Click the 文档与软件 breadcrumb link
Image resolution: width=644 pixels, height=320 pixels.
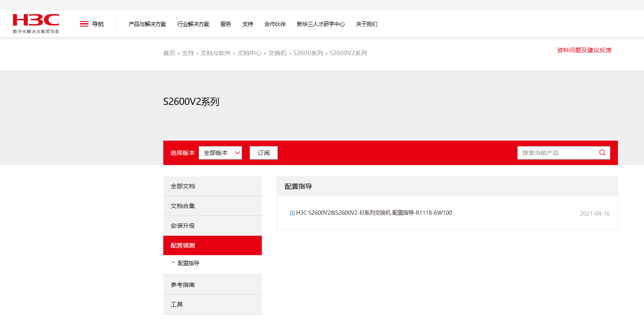click(x=216, y=53)
